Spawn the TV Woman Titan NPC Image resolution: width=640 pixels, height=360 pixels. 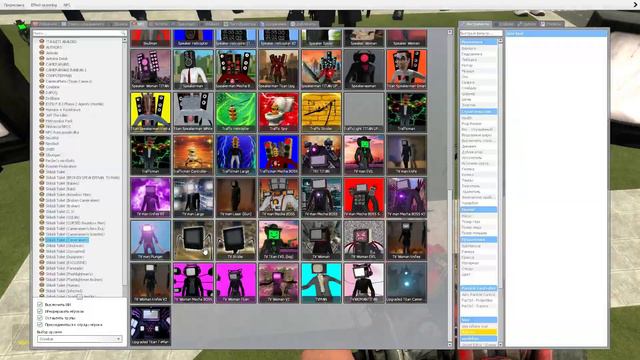click(236, 282)
